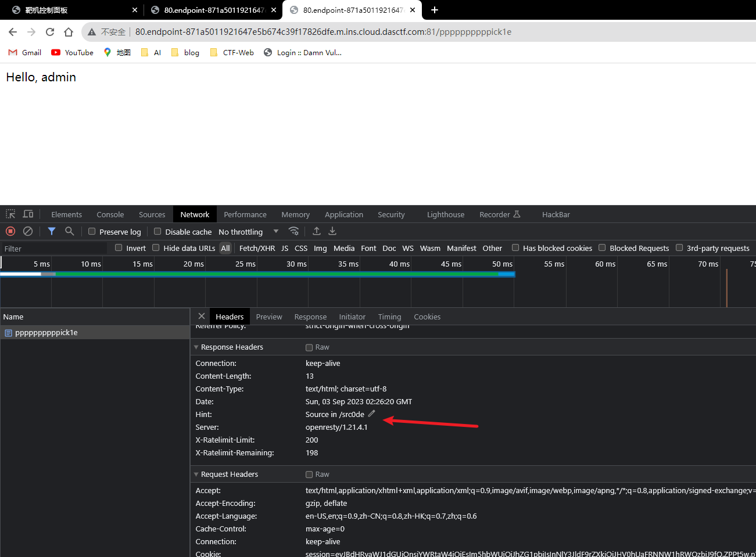Open the No throttling dropdown
756x557 pixels.
[x=249, y=232]
